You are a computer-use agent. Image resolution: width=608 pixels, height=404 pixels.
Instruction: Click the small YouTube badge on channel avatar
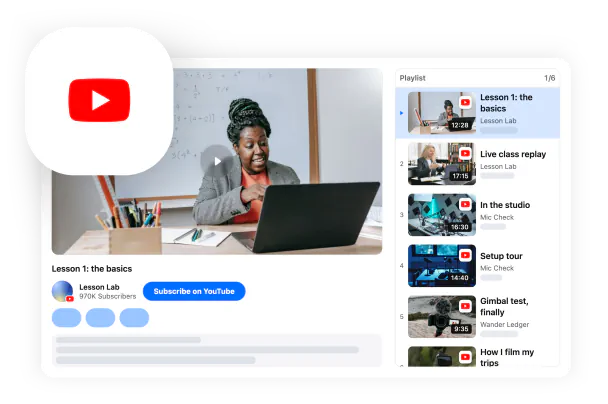coord(70,299)
